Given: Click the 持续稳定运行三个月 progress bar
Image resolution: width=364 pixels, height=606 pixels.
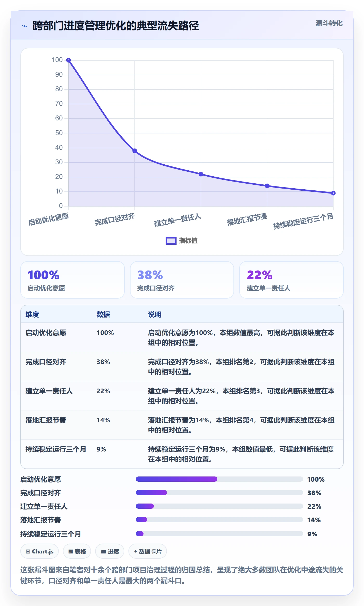Looking at the screenshot, I should pyautogui.click(x=219, y=534).
